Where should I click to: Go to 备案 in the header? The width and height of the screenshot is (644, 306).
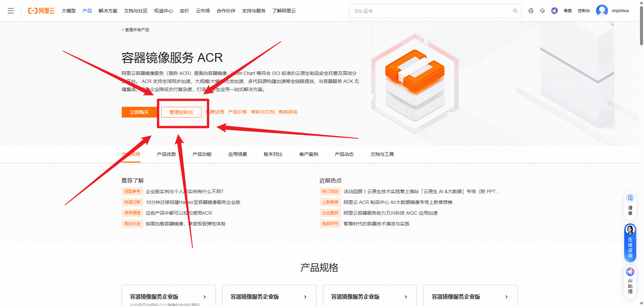click(568, 11)
